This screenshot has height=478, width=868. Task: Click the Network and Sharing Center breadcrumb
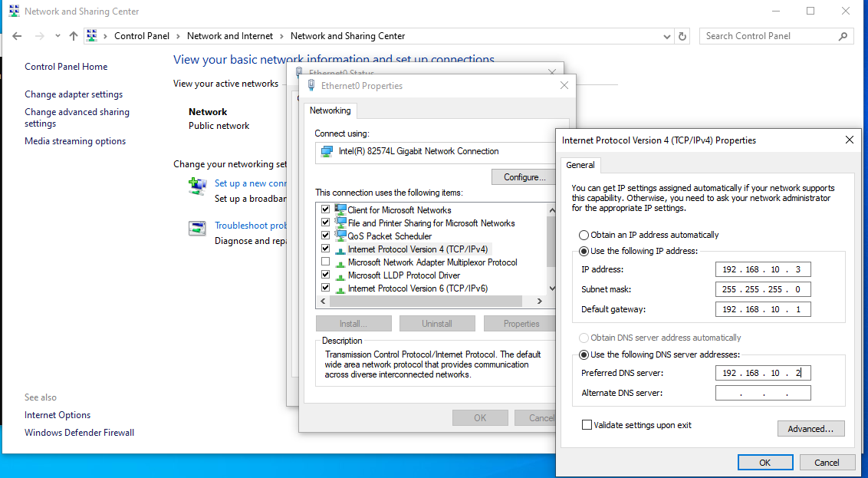pyautogui.click(x=347, y=36)
